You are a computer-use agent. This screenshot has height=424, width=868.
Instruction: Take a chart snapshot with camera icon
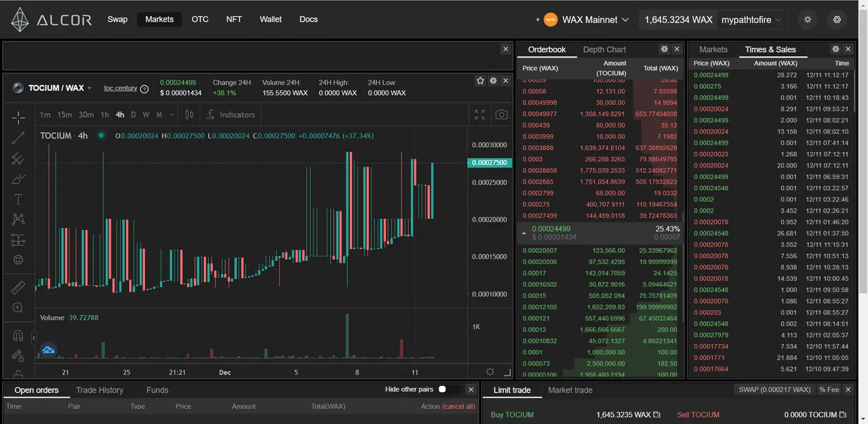tap(501, 115)
